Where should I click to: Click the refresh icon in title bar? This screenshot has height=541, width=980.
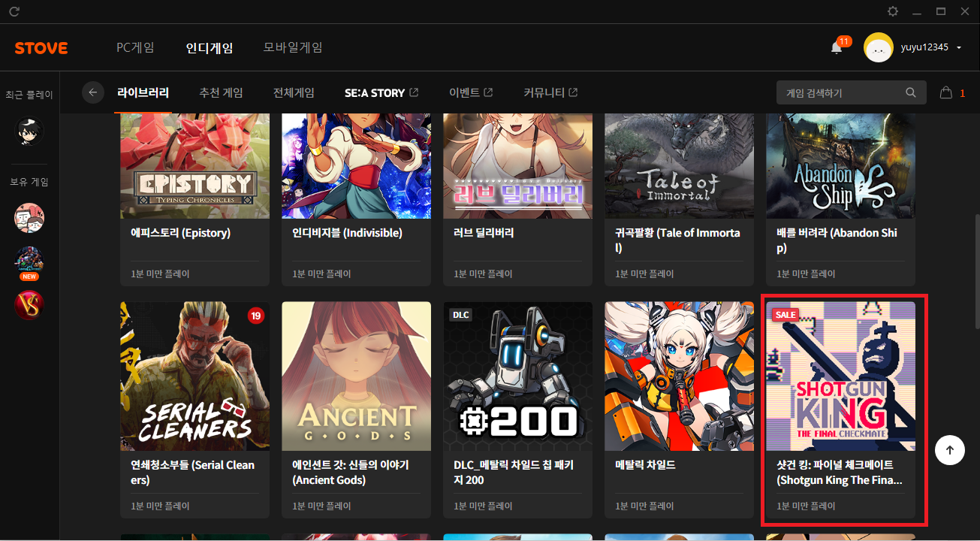[14, 11]
